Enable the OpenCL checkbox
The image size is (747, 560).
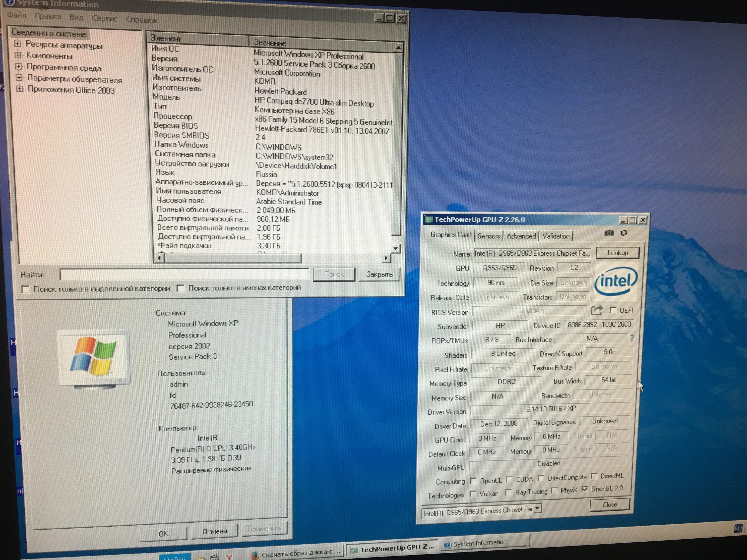(x=473, y=480)
